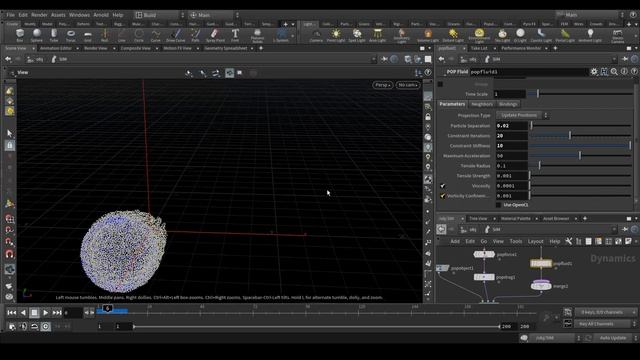Open parameter gear menu for popfluid1
This screenshot has width=640, height=360.
[594, 71]
